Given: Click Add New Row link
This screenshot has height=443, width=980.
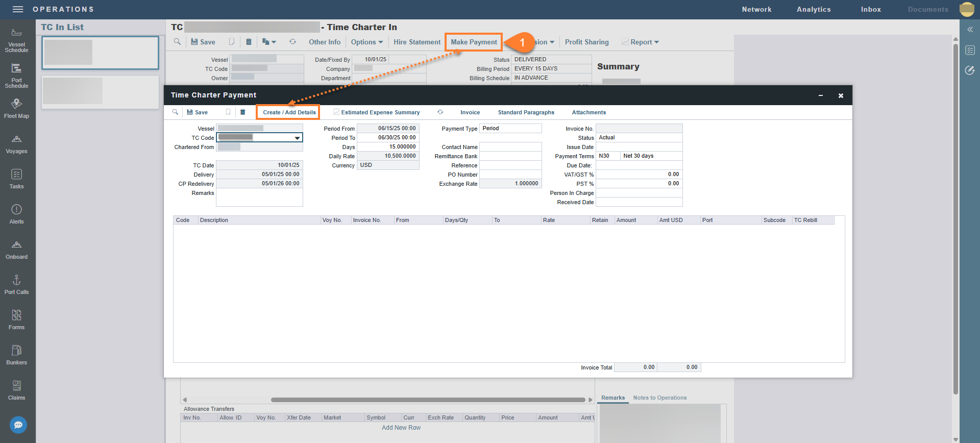Looking at the screenshot, I should tap(401, 428).
